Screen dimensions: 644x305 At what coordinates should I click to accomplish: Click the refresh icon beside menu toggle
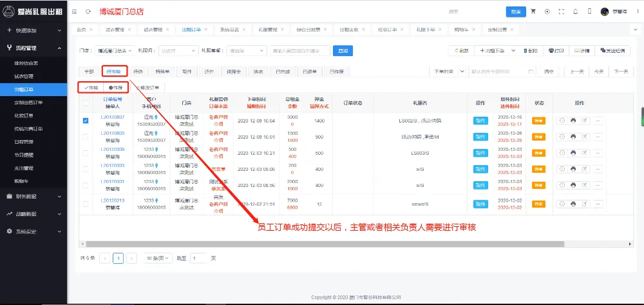88,12
